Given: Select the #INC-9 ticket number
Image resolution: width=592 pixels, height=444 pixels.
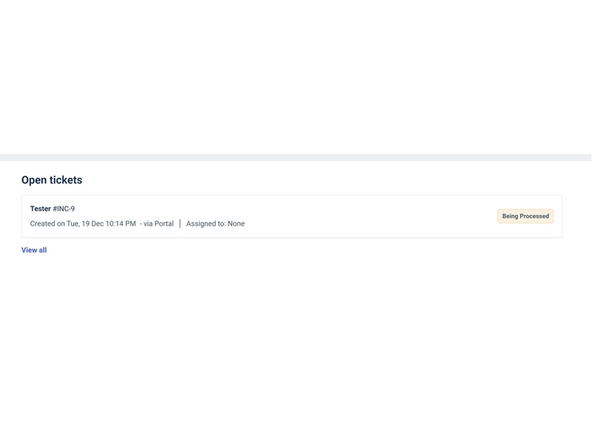Looking at the screenshot, I should pyautogui.click(x=64, y=208).
